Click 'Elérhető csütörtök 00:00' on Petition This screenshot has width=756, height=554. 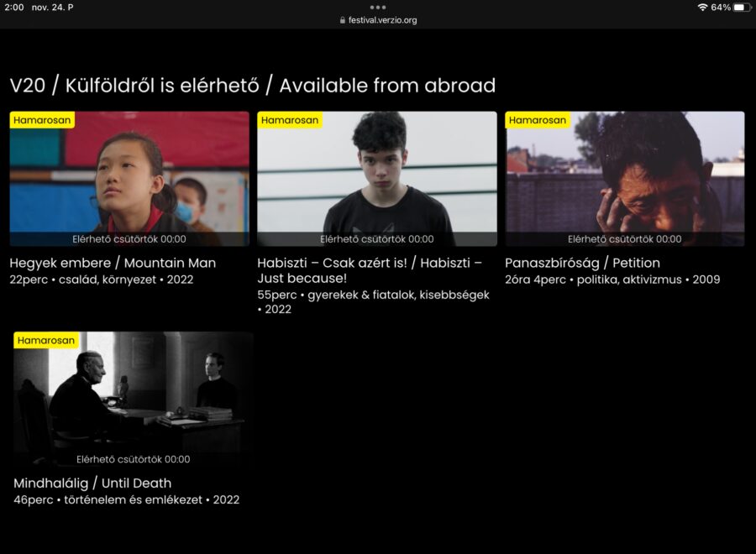(625, 239)
